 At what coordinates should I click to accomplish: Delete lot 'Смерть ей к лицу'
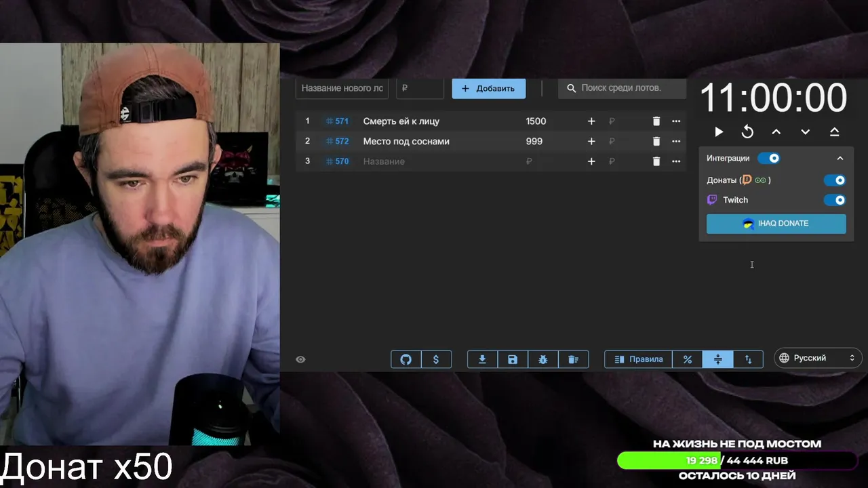coord(656,121)
